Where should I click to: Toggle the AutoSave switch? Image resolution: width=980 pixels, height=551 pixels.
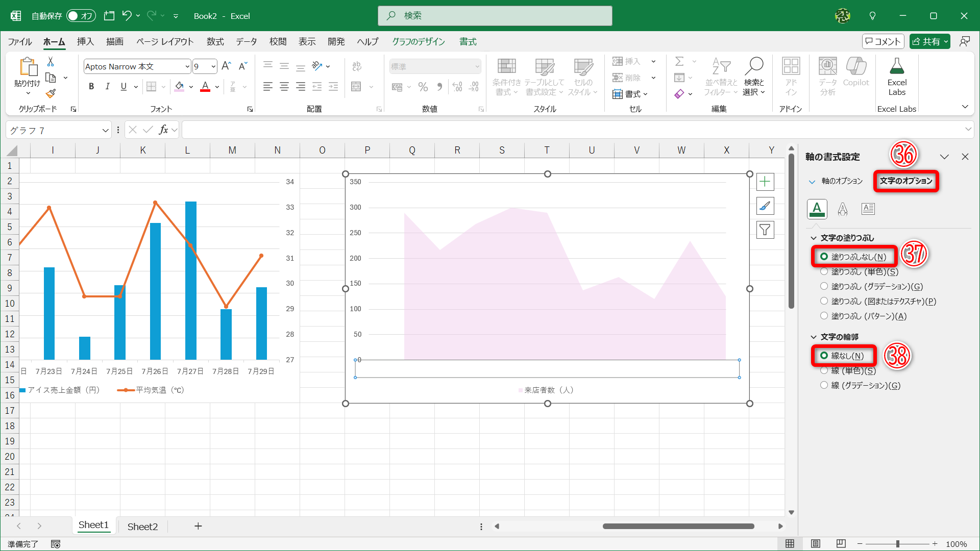click(x=81, y=16)
